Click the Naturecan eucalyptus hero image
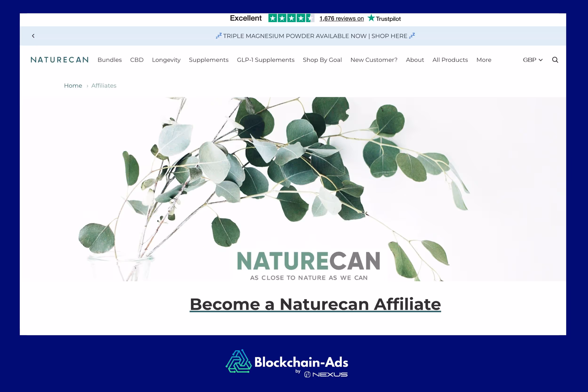Image resolution: width=588 pixels, height=392 pixels. click(293, 180)
